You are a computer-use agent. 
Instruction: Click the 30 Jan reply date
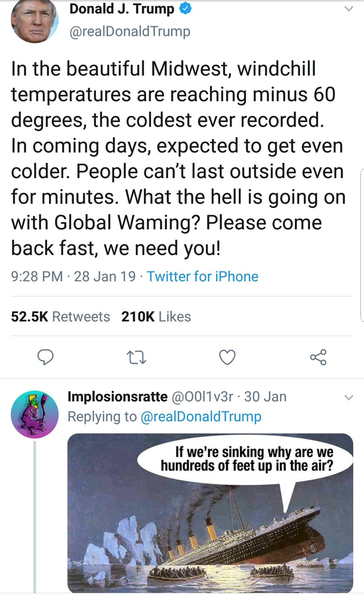tap(266, 397)
